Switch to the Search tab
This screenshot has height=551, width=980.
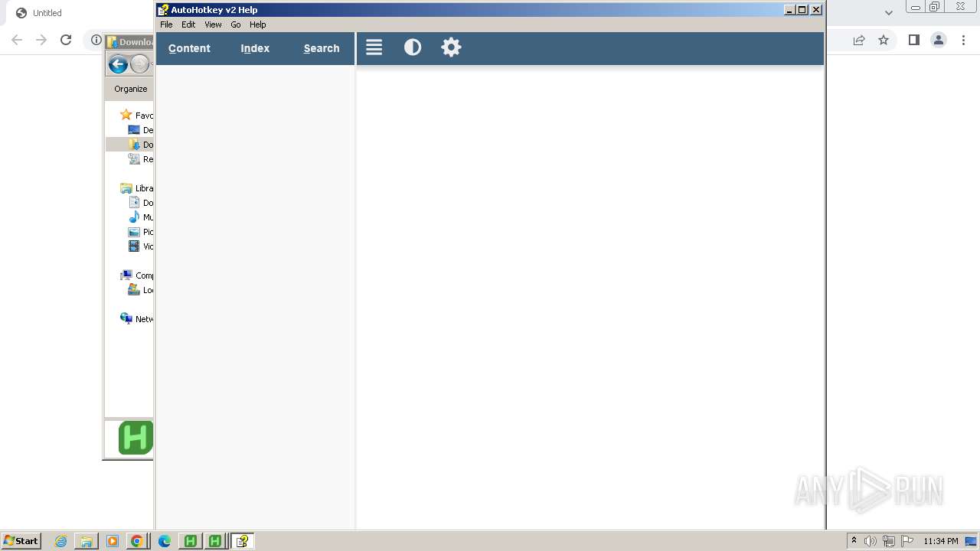[322, 48]
